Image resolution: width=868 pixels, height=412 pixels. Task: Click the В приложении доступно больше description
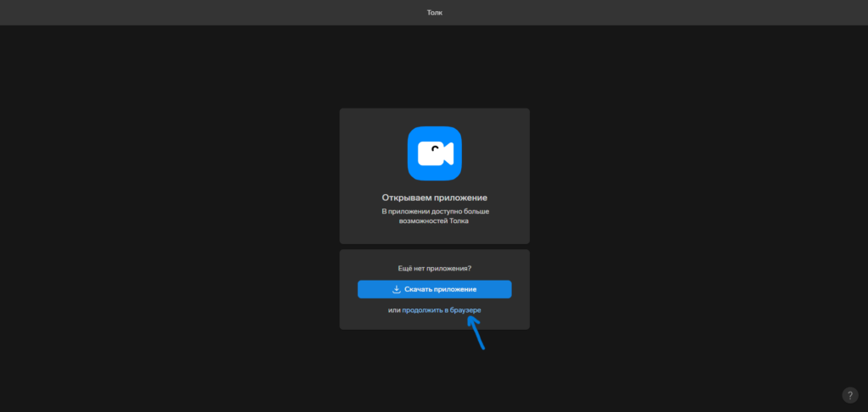point(435,215)
